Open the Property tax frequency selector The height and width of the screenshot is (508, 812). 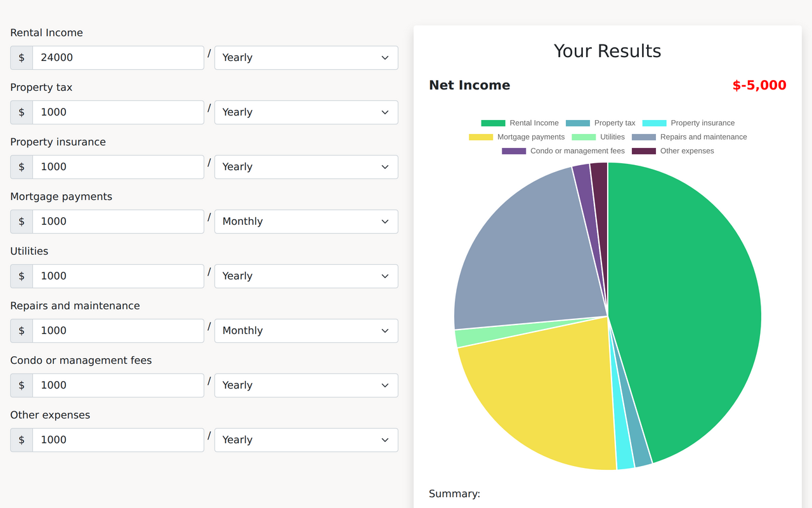[306, 112]
